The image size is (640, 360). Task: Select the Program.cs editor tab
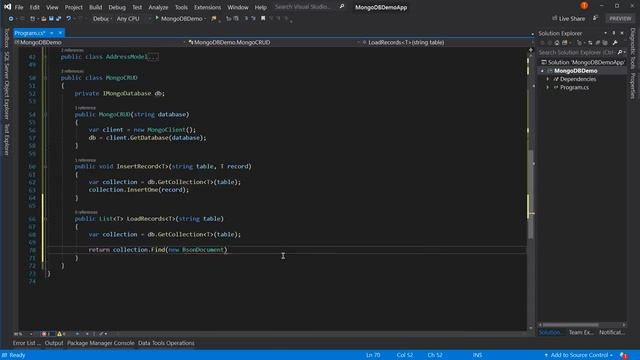(x=30, y=33)
